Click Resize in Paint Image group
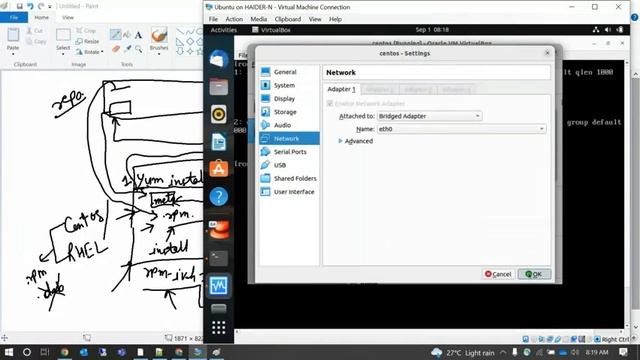The width and height of the screenshot is (640, 360). pos(88,41)
